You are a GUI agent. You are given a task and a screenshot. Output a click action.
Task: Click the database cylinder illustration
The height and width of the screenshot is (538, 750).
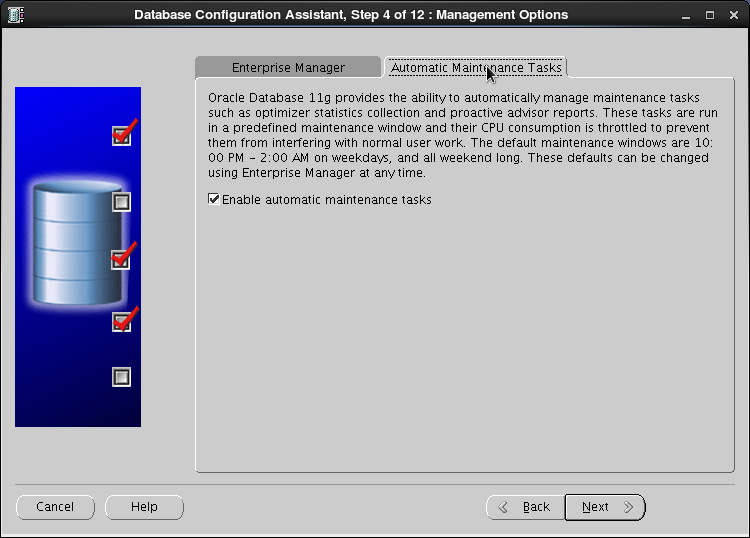click(x=77, y=243)
